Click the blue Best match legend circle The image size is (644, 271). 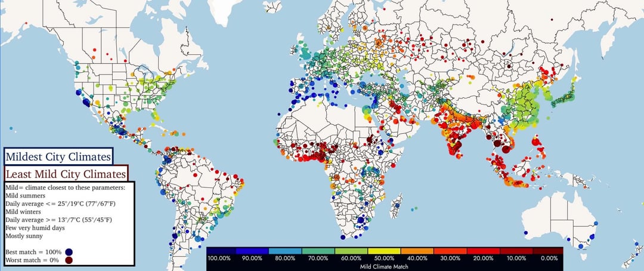pos(69,252)
